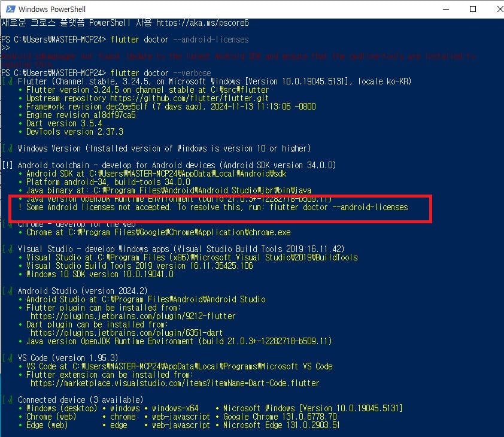Click 'Dart plugin can be installed from:' line

97,324
